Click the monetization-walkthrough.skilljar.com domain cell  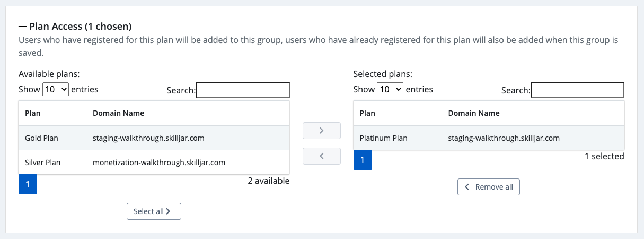point(159,163)
